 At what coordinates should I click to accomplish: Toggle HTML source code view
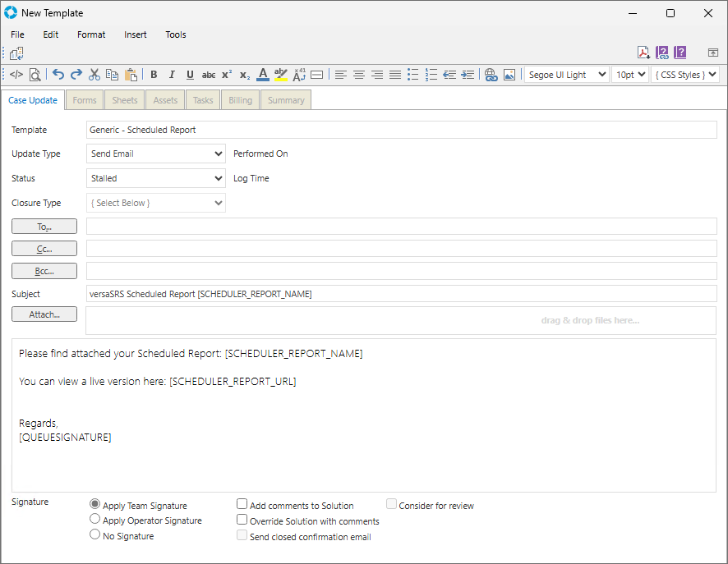click(x=16, y=75)
